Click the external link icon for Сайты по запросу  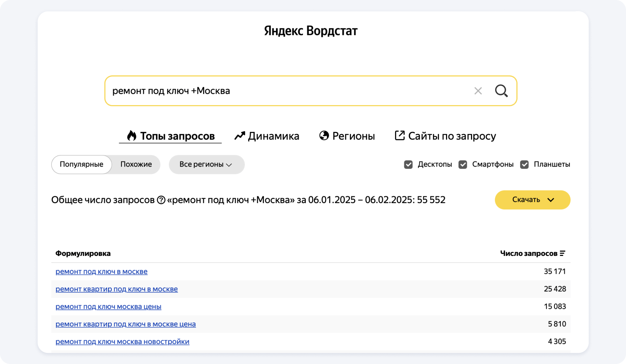pyautogui.click(x=399, y=136)
